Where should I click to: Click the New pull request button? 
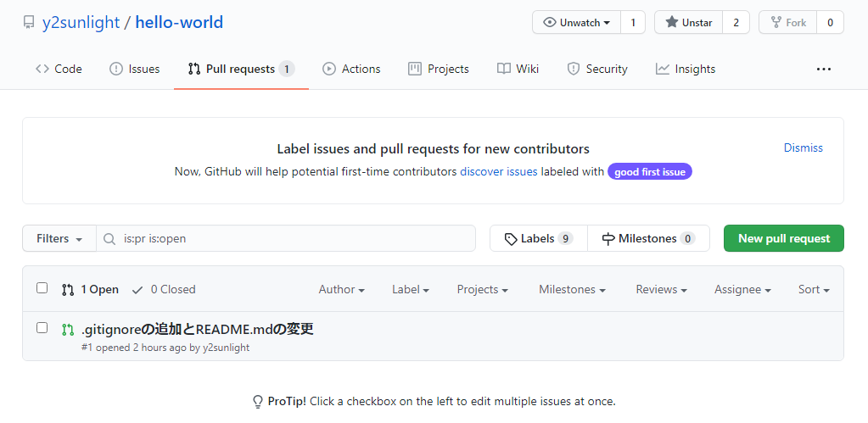783,238
